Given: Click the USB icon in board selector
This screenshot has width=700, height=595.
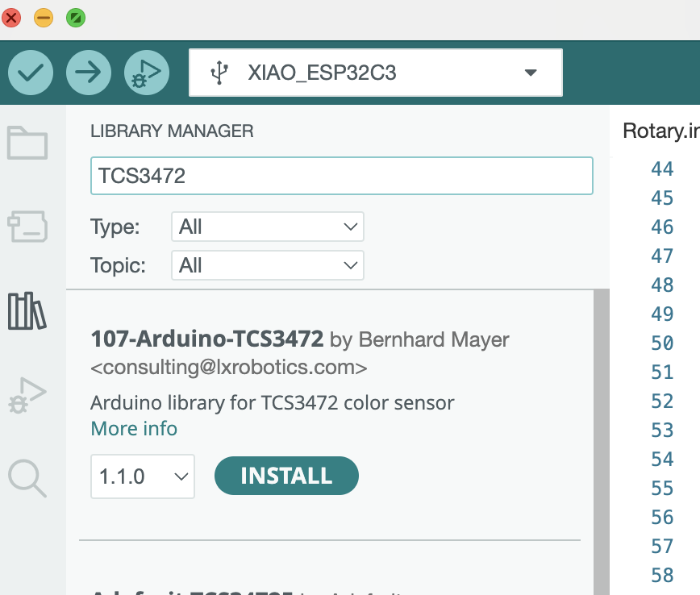Looking at the screenshot, I should [219, 73].
